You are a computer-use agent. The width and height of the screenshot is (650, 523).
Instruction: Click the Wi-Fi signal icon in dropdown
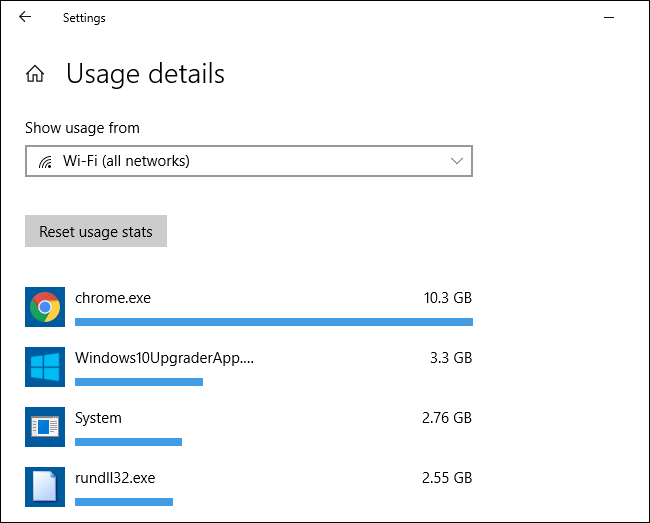45,161
